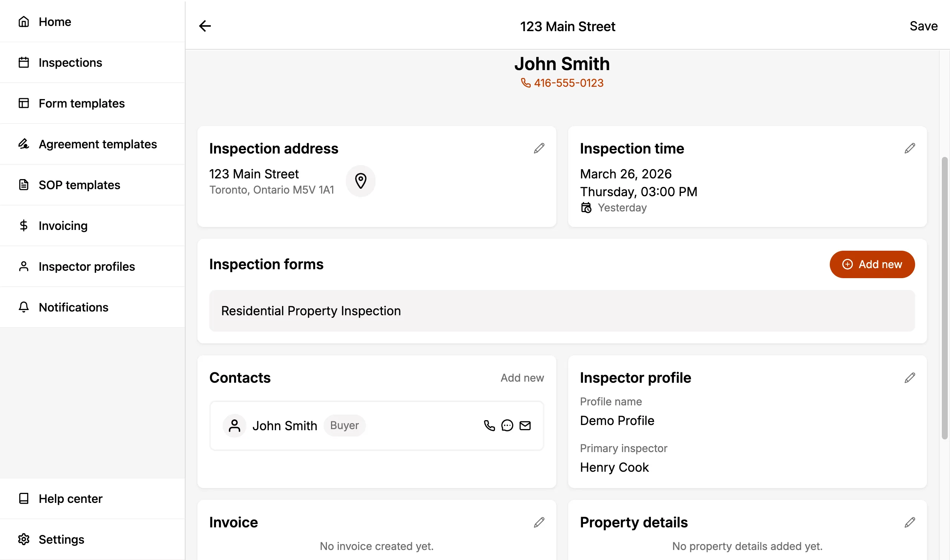The width and height of the screenshot is (950, 560).
Task: Edit the Invoice with pencil icon
Action: point(539,522)
